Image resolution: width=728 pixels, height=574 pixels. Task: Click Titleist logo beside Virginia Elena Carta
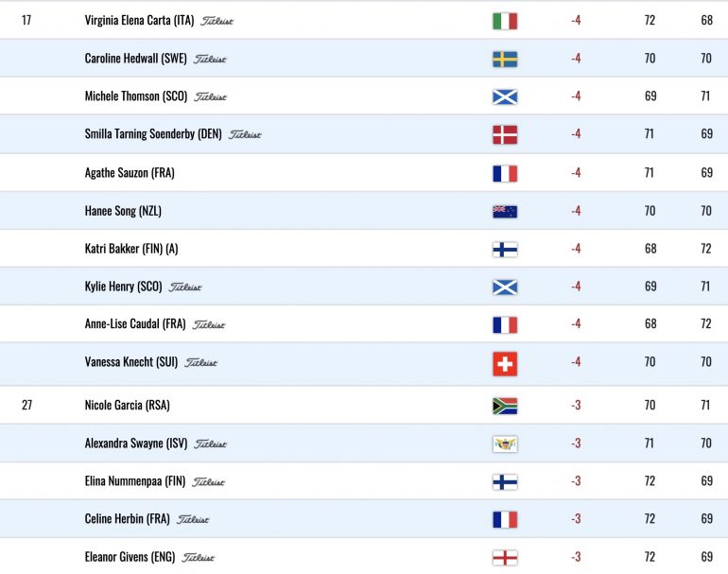(217, 21)
